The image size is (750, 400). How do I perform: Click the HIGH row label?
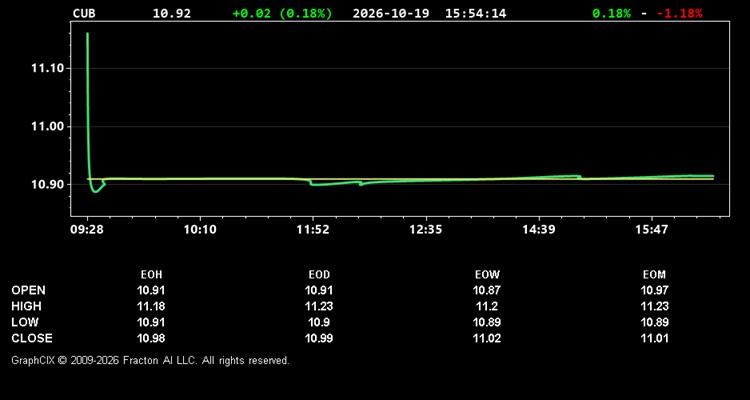[26, 306]
